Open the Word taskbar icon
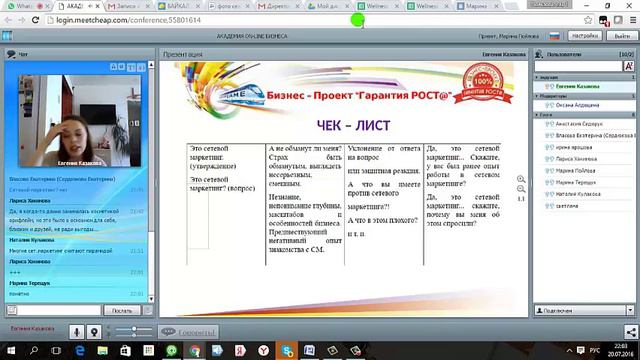This screenshot has height=360, width=640. (309, 351)
